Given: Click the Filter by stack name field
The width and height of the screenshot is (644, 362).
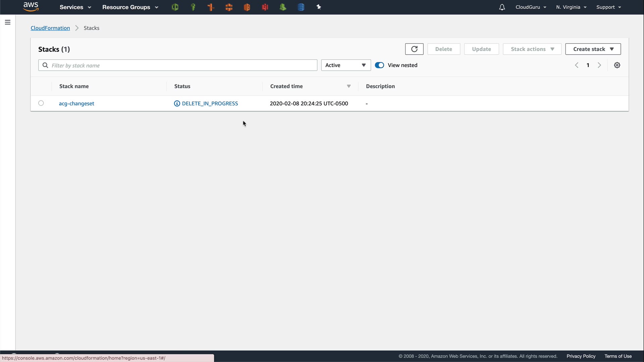Looking at the screenshot, I should pos(181,65).
